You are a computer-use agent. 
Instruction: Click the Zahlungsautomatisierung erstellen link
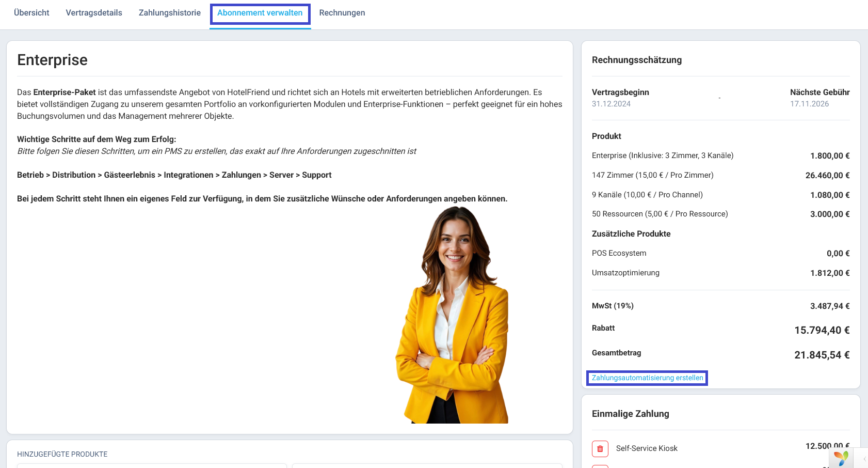(648, 378)
